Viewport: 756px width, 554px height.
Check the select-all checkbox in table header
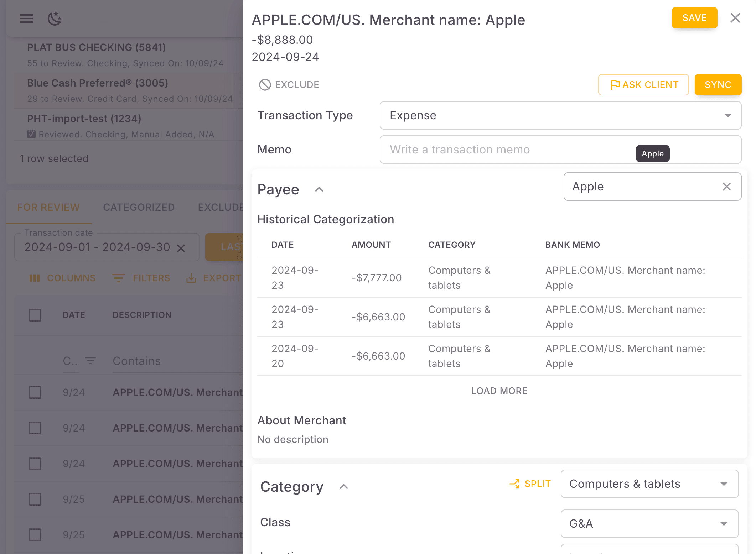click(x=35, y=315)
